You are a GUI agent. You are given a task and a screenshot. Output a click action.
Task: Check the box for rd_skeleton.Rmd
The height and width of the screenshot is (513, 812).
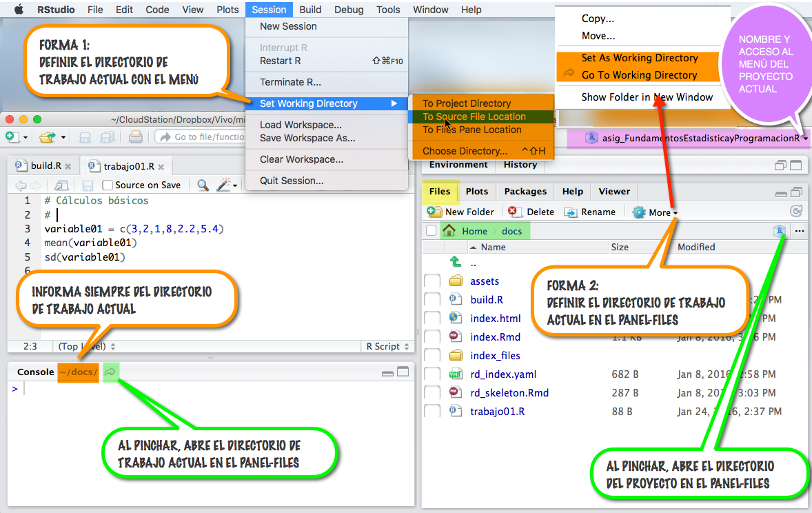[x=432, y=393]
